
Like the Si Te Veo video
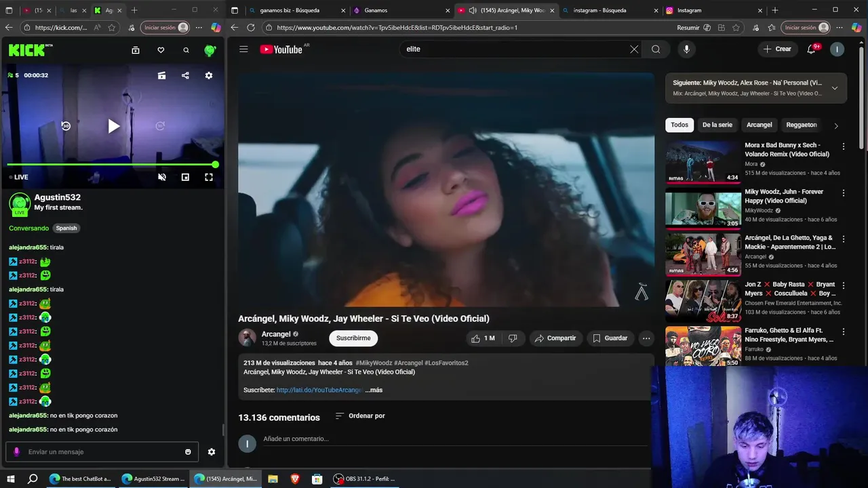483,338
